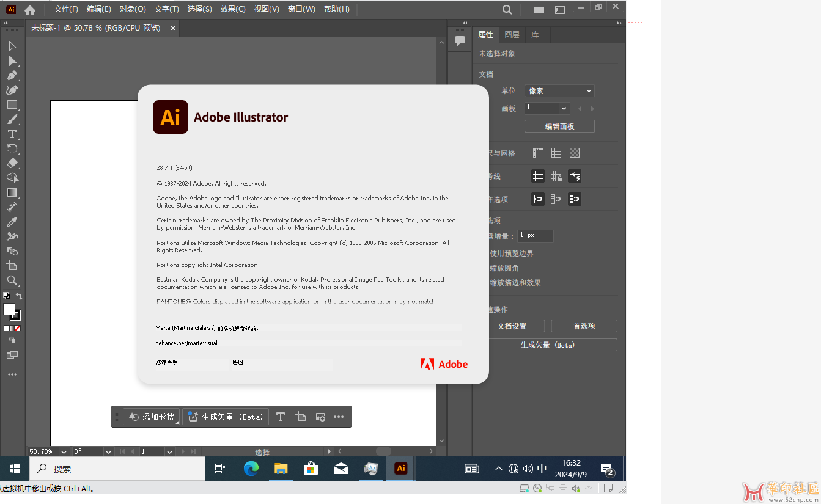Open the comments speech bubble panel icon
Image resolution: width=821 pixels, height=504 pixels.
(x=460, y=40)
